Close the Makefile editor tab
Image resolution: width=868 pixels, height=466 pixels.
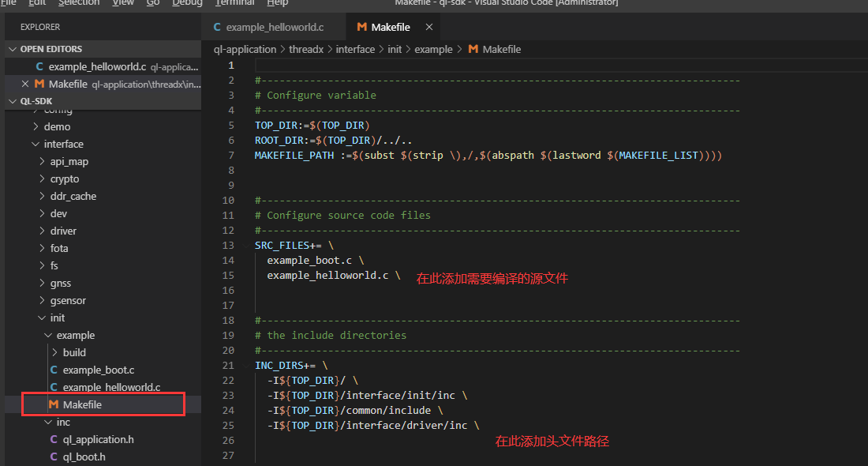point(429,27)
